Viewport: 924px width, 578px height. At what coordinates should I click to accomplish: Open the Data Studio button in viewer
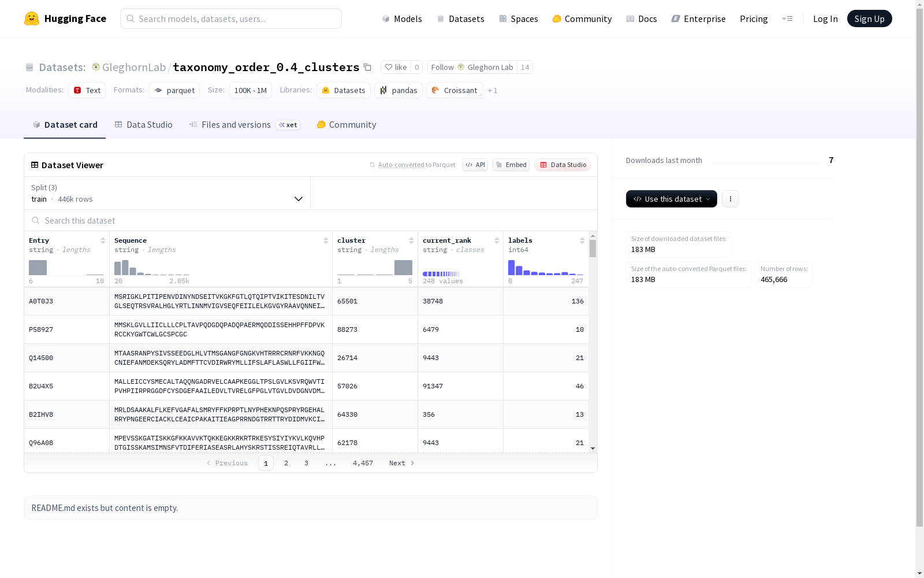[x=562, y=165]
